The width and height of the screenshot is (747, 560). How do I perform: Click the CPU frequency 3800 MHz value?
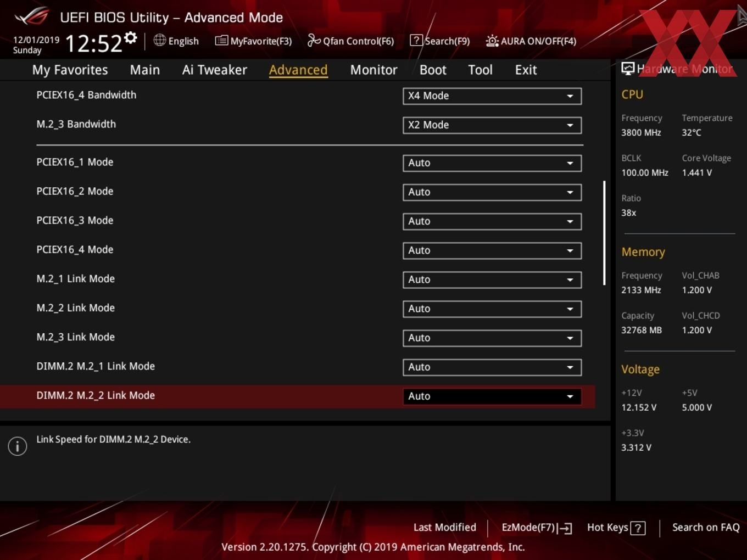coord(641,132)
